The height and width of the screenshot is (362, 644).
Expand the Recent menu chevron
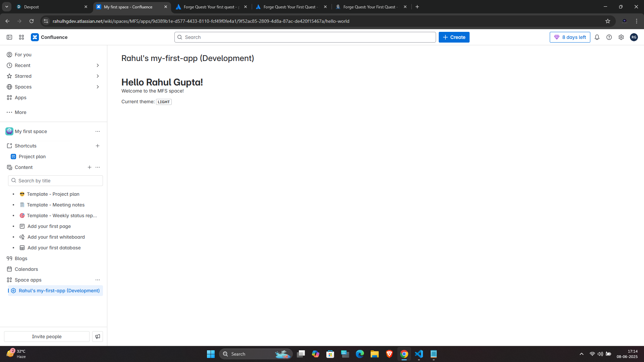(98, 65)
